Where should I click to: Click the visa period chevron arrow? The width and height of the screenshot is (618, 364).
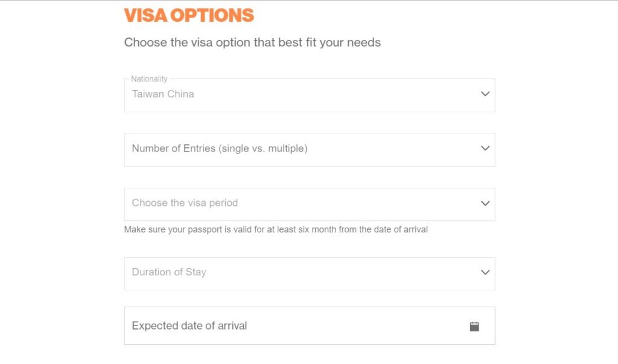coord(485,203)
